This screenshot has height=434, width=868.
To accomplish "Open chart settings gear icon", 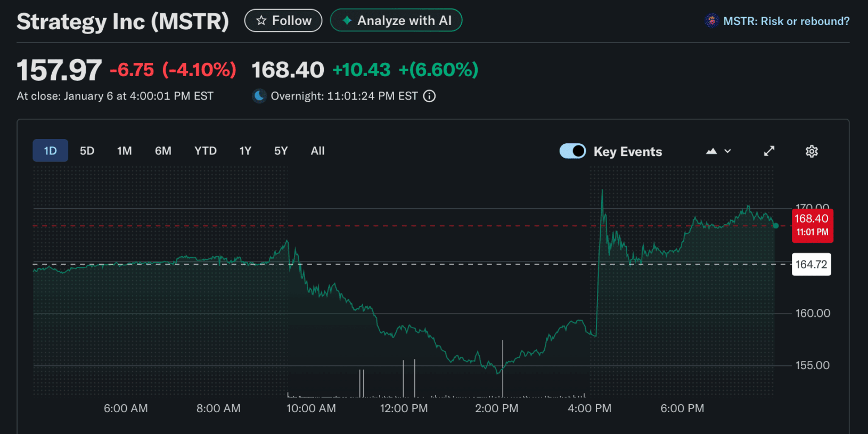I will [812, 151].
